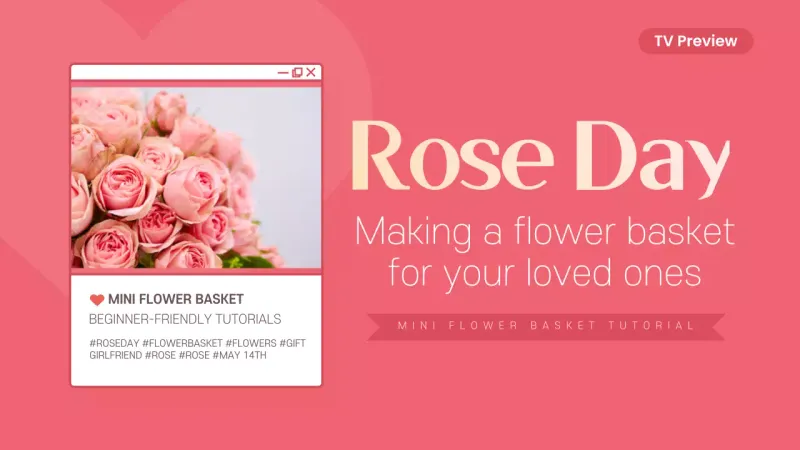
Task: Click the Beginner-Friendly Tutorials text
Action: [185, 319]
